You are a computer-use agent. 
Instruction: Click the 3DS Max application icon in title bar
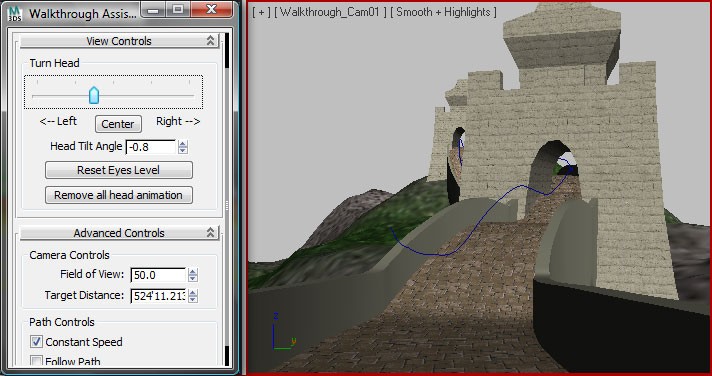(x=15, y=13)
